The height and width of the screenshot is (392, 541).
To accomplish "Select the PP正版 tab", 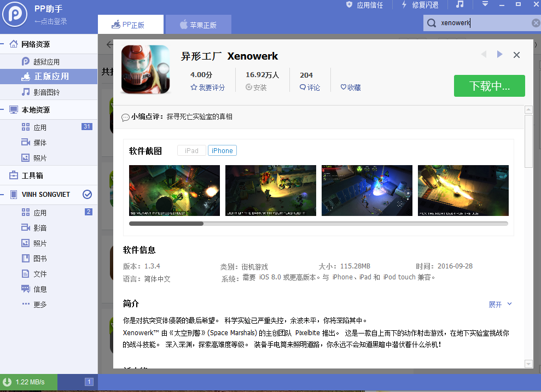I will coord(130,25).
